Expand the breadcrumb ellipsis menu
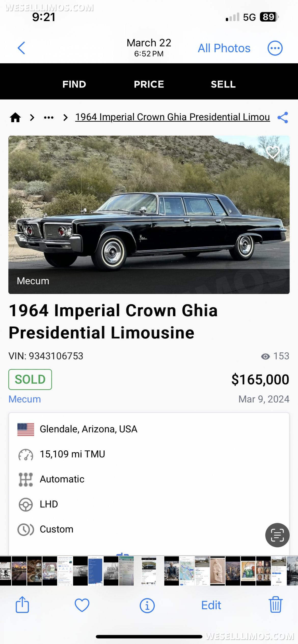Screen dimensions: 298x644 (48, 117)
